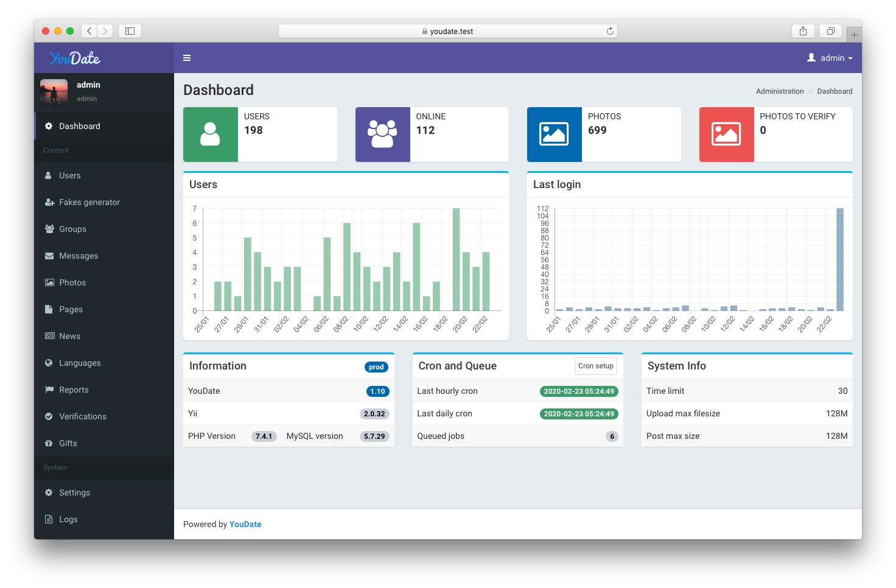Image resolution: width=896 pixels, height=588 pixels.
Task: Open Fakes generator in sidebar
Action: (89, 202)
